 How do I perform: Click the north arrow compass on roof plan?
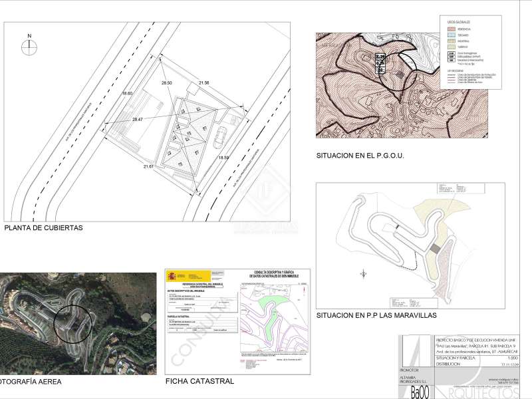29,47
